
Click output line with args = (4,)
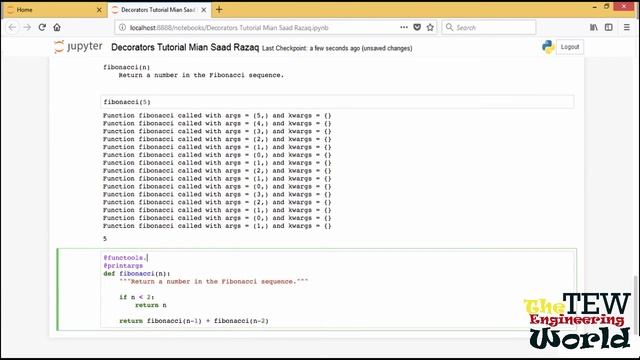click(217, 124)
